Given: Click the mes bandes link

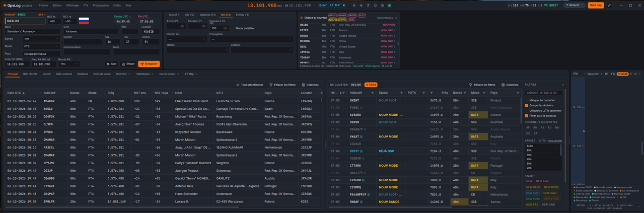Looking at the screenshot, I should coord(555,140).
